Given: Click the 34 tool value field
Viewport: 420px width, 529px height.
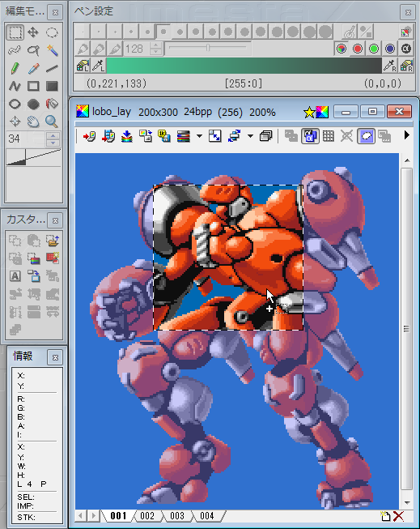Looking at the screenshot, I should click(26, 139).
